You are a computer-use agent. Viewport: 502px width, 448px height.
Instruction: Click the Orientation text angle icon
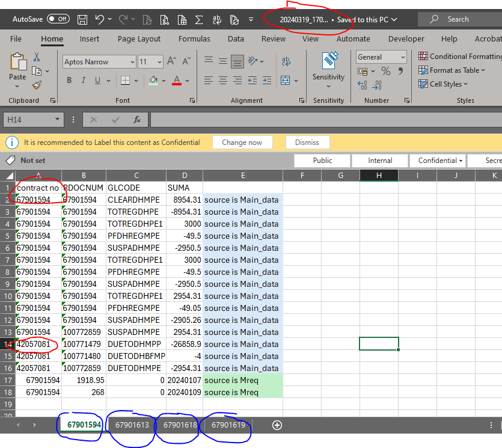253,61
